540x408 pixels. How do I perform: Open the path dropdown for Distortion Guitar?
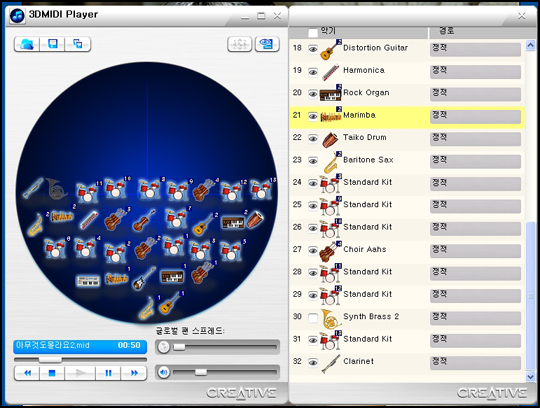pyautogui.click(x=475, y=49)
